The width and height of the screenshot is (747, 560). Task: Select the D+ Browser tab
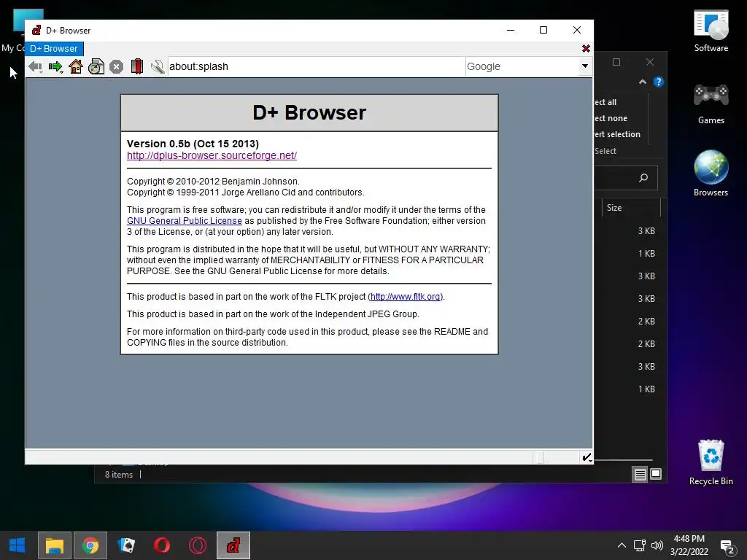[54, 49]
